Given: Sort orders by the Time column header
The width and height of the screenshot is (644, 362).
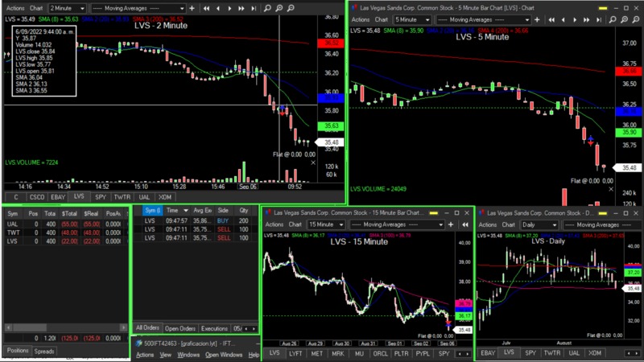Looking at the screenshot, I should point(172,209).
